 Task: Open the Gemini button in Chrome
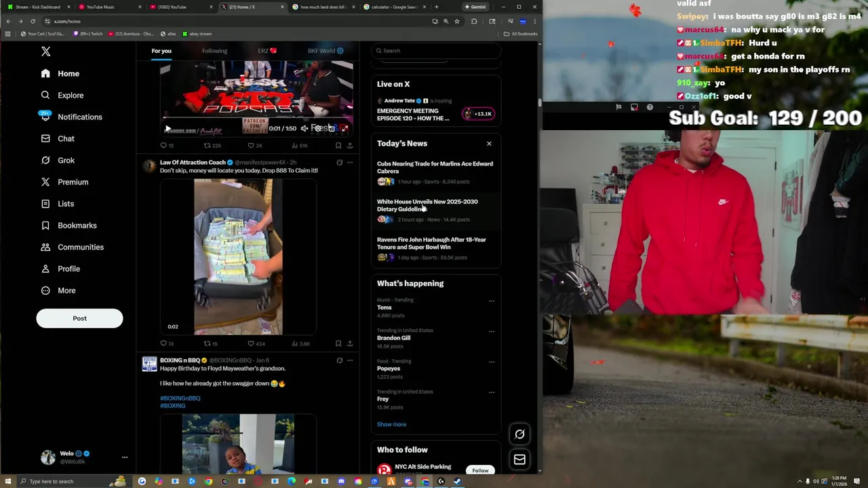pos(475,7)
